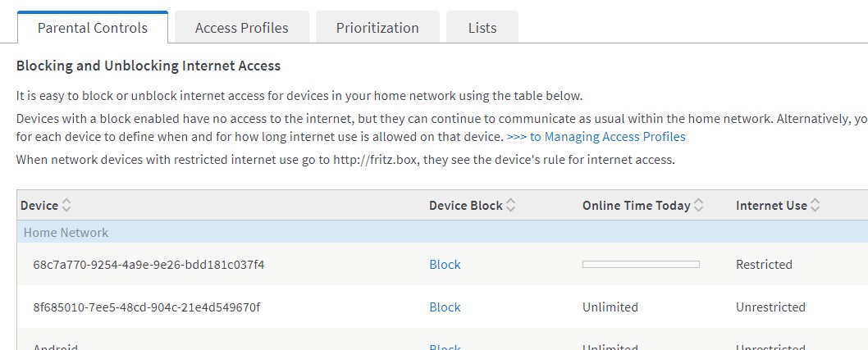
Task: Block the device starting with 68c7a770
Action: pos(445,265)
